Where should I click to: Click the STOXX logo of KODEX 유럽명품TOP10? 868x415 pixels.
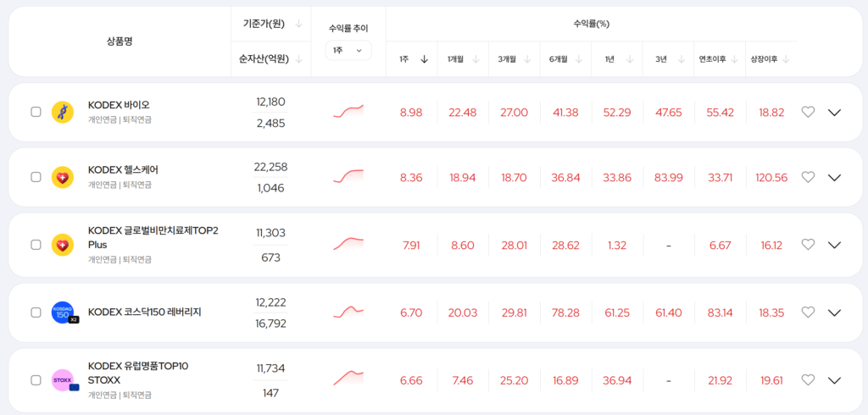[x=63, y=380]
